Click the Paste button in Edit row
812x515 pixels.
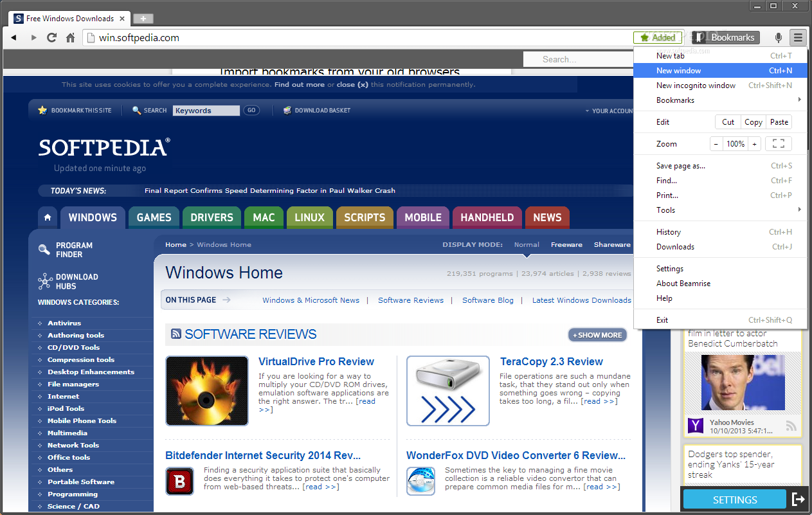(779, 122)
